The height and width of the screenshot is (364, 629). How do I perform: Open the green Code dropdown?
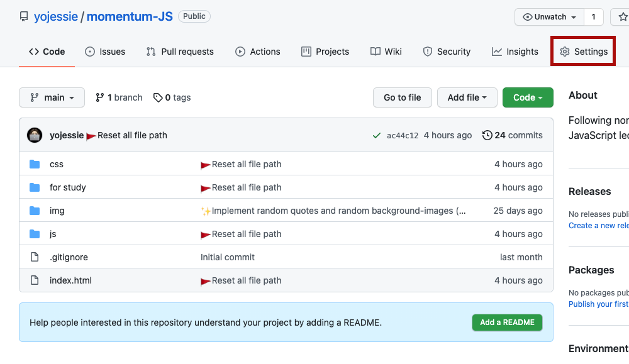(528, 97)
